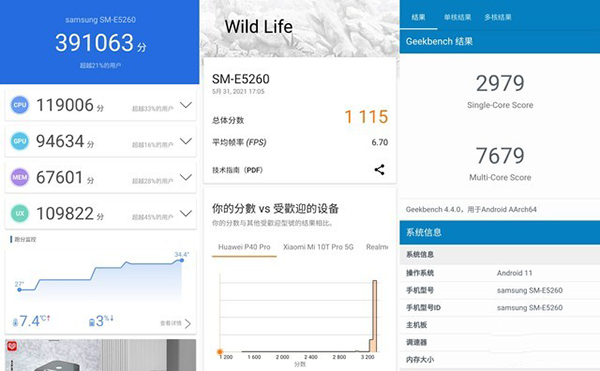Click the CPU score icon
The width and height of the screenshot is (600, 371).
point(20,105)
